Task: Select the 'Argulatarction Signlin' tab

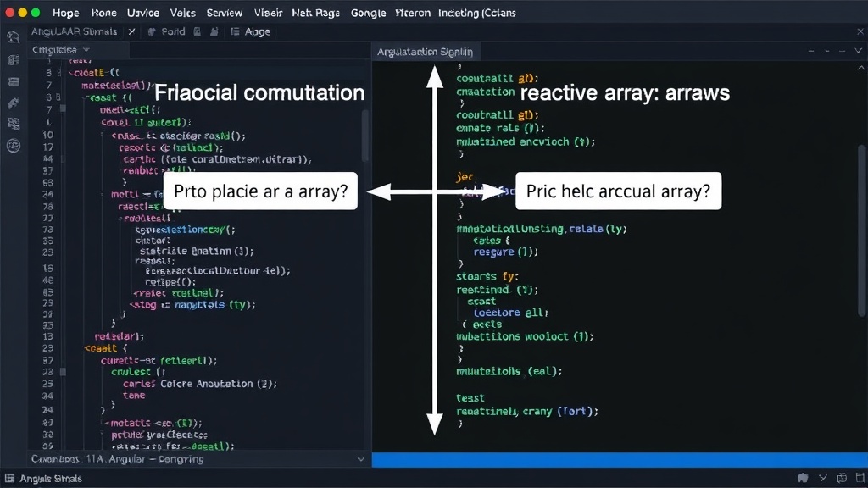Action: click(426, 52)
